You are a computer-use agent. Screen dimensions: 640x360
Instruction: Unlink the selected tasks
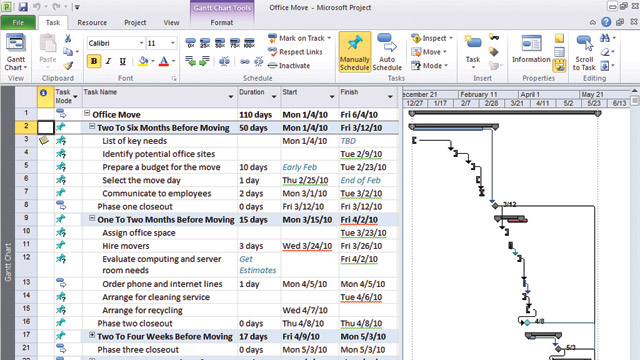point(258,62)
